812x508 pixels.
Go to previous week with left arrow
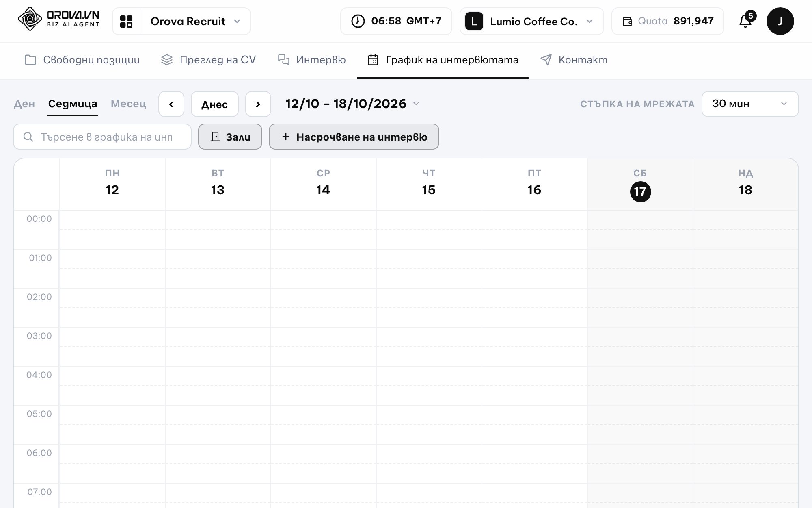pyautogui.click(x=171, y=104)
